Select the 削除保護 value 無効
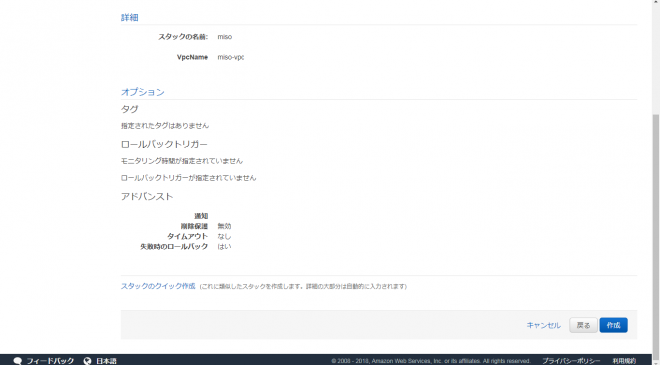This screenshot has height=365, width=660. (224, 226)
